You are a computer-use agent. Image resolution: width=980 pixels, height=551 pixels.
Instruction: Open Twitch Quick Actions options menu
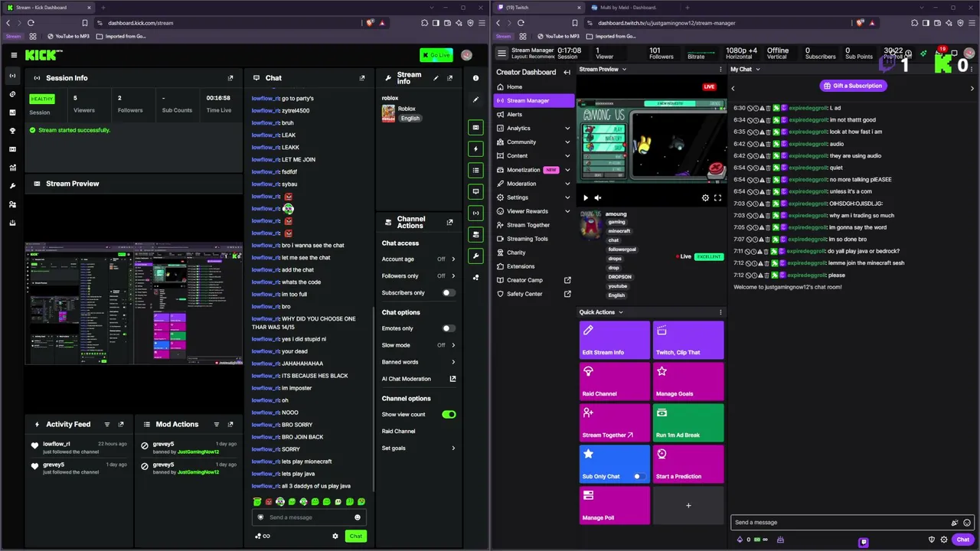coord(720,312)
